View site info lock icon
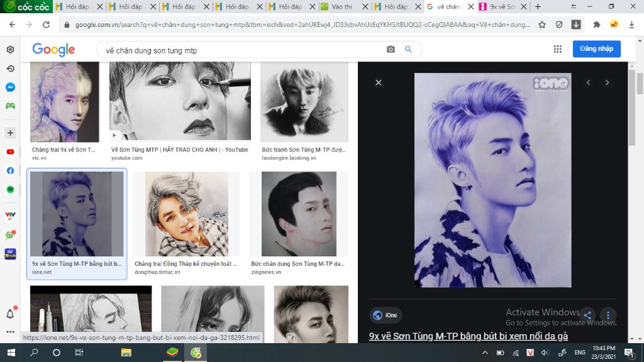This screenshot has width=644, height=362. (67, 25)
